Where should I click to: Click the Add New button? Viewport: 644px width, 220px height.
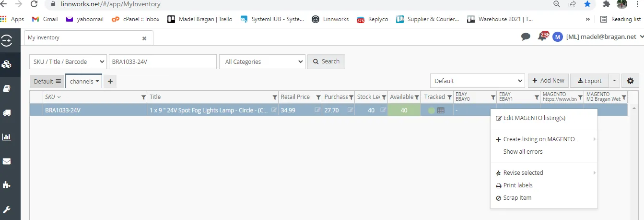click(548, 81)
